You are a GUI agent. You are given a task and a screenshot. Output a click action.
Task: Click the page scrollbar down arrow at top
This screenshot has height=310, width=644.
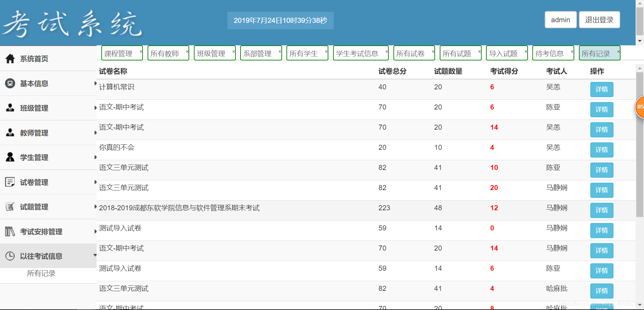point(640,41)
